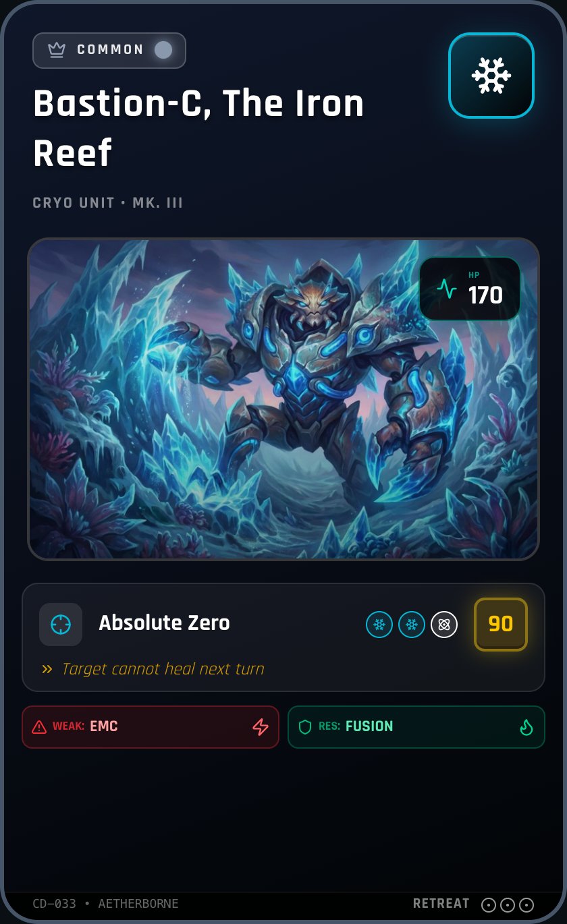Click the crown icon in rarity tag
The height and width of the screenshot is (924, 567).
click(x=57, y=50)
